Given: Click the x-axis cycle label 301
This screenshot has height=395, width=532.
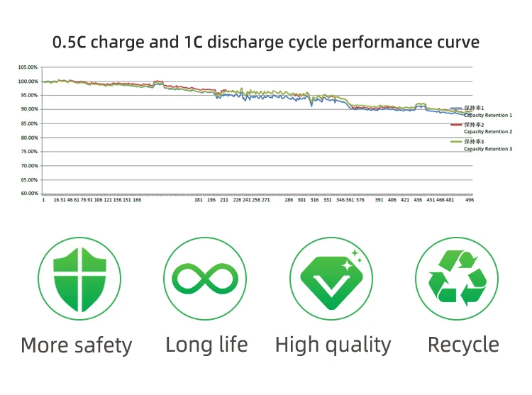Looking at the screenshot, I should (x=301, y=200).
